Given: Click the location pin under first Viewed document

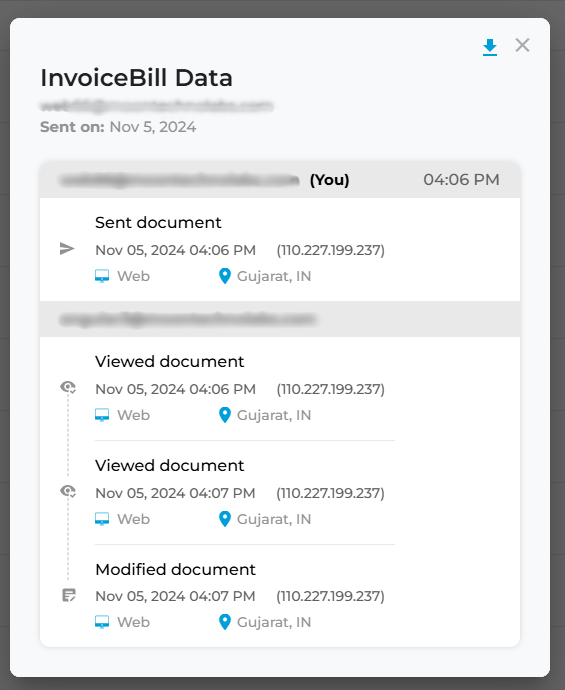Looking at the screenshot, I should (225, 415).
